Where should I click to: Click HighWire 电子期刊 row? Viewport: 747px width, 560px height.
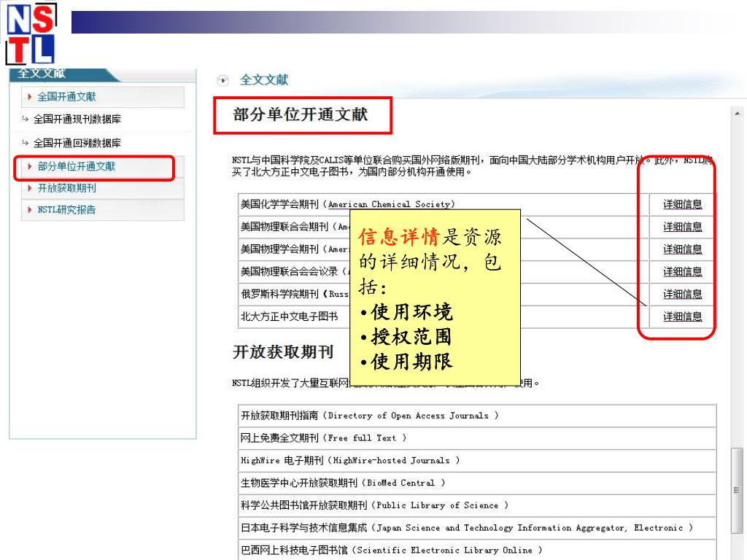(x=477, y=461)
